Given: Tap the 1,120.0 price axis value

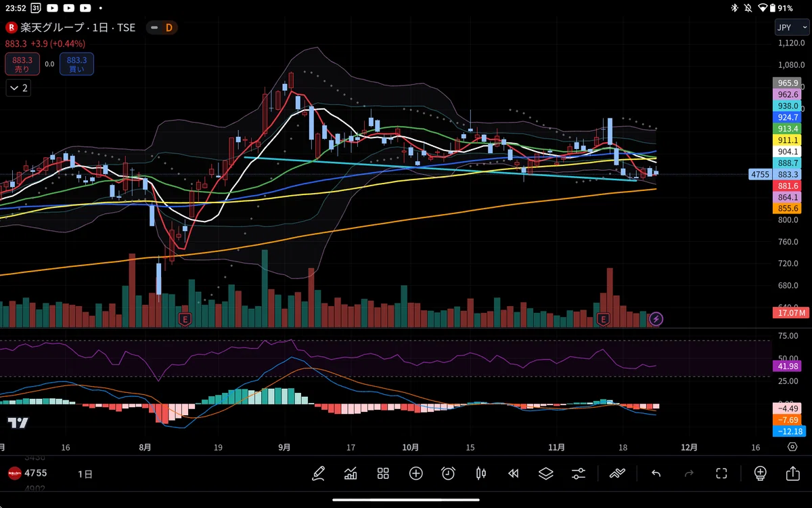Looking at the screenshot, I should tap(792, 43).
